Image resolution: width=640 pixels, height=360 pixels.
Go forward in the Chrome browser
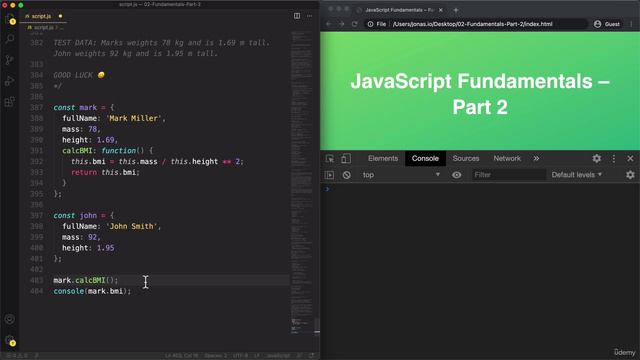click(x=342, y=24)
